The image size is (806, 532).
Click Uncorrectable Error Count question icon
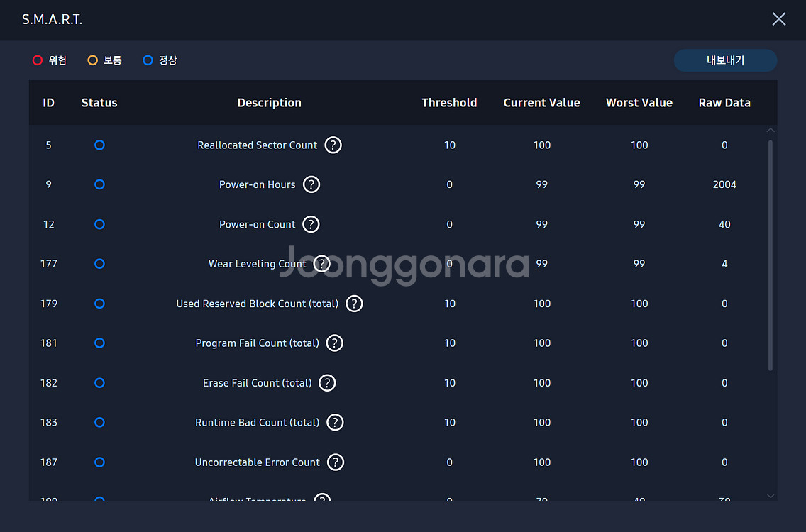(336, 462)
